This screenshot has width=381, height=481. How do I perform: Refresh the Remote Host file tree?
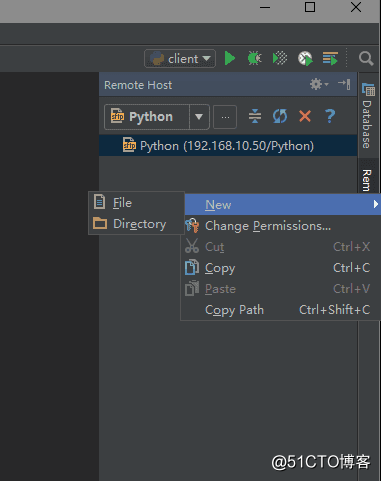[280, 116]
